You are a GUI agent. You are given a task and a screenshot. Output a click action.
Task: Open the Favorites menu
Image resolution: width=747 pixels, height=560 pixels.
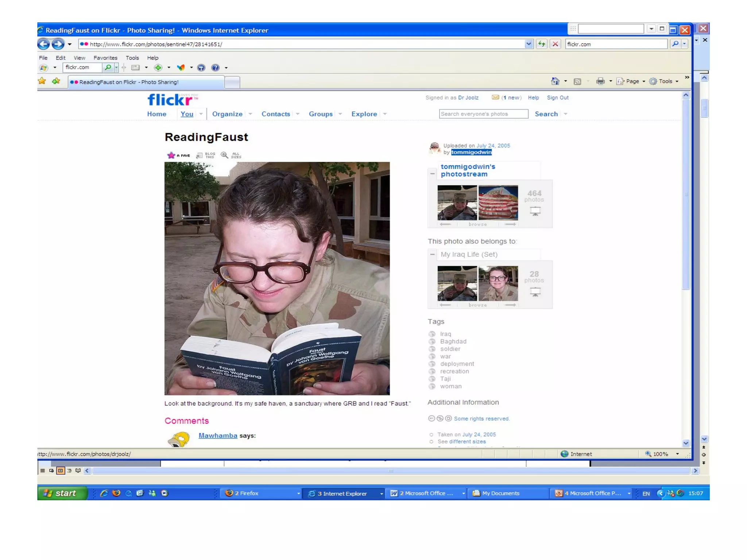pos(105,58)
